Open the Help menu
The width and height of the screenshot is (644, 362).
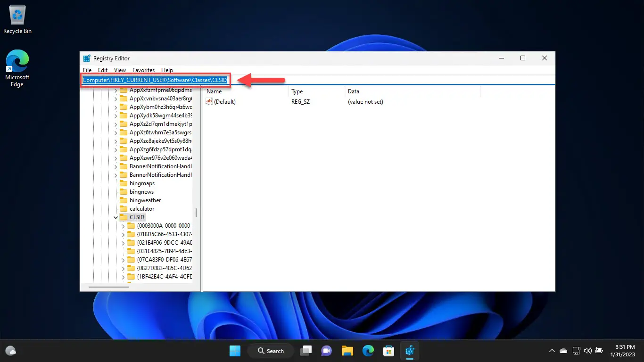(167, 70)
